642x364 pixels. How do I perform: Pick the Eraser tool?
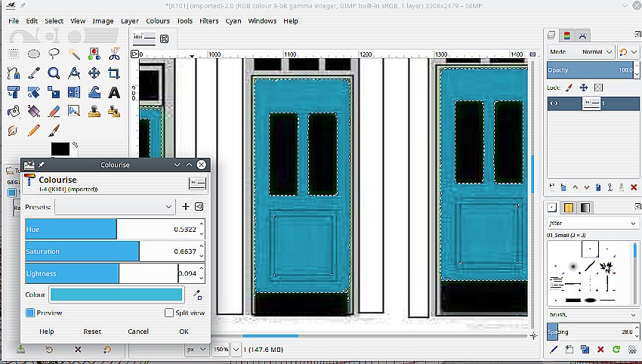click(x=54, y=111)
